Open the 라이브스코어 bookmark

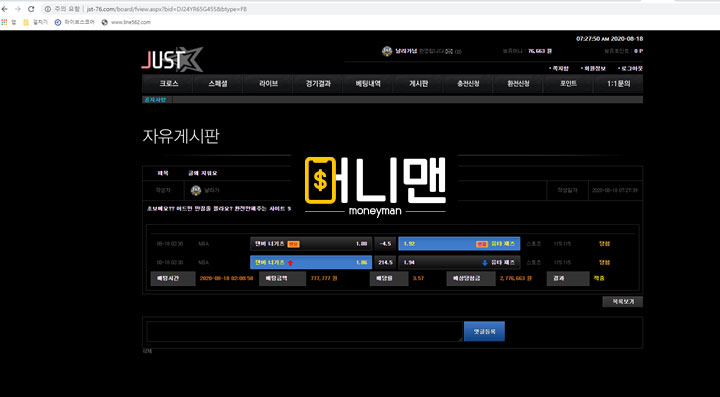[74, 22]
